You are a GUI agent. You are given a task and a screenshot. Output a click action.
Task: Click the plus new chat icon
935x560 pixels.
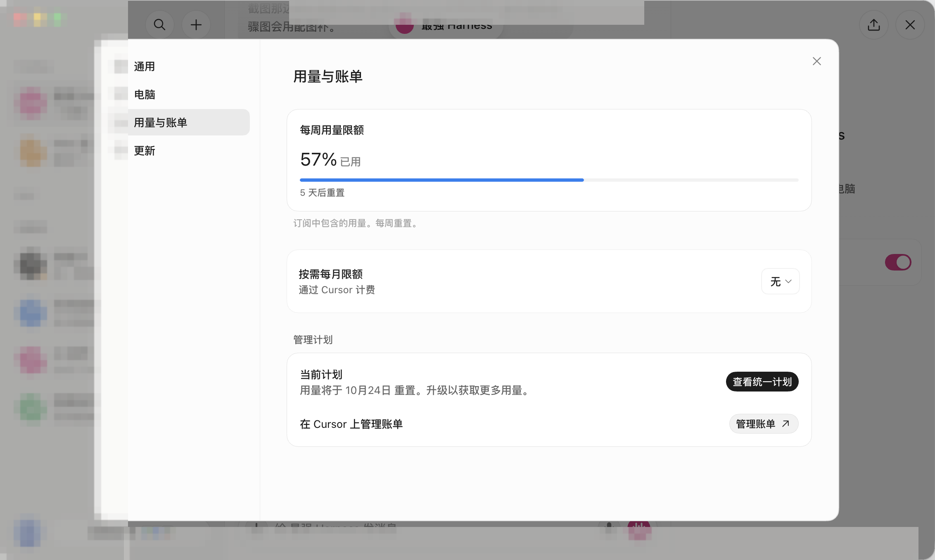point(196,25)
